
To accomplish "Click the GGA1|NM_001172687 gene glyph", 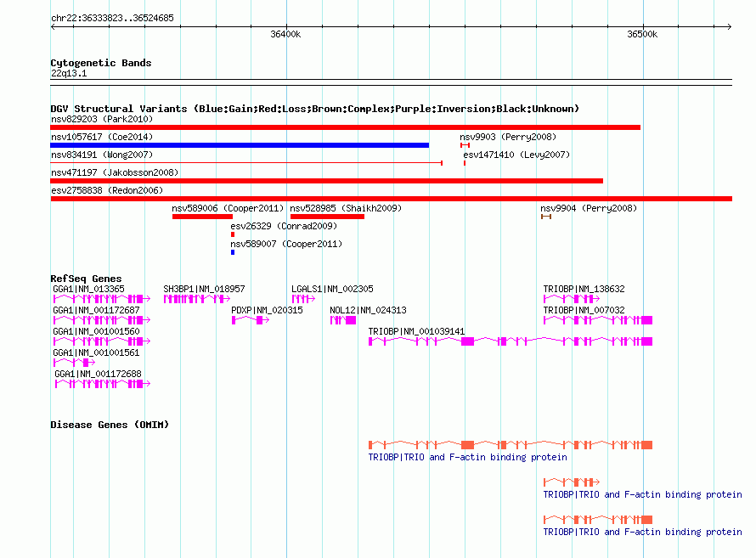I will pyautogui.click(x=102, y=320).
